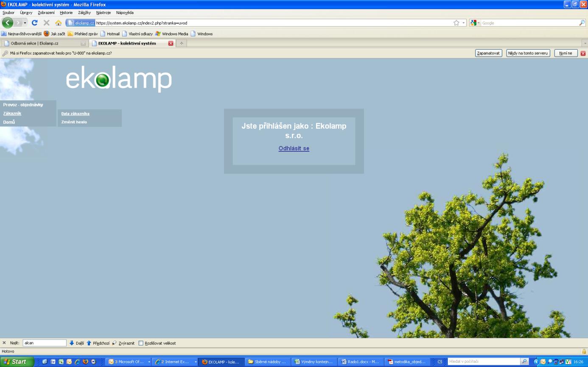
Task: Open the Záložky menu
Action: click(84, 12)
